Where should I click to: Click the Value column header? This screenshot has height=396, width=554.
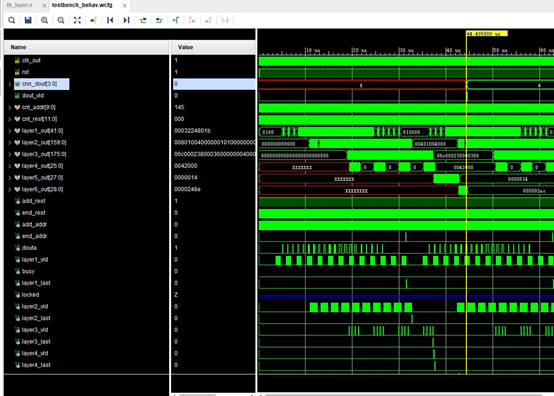click(213, 47)
